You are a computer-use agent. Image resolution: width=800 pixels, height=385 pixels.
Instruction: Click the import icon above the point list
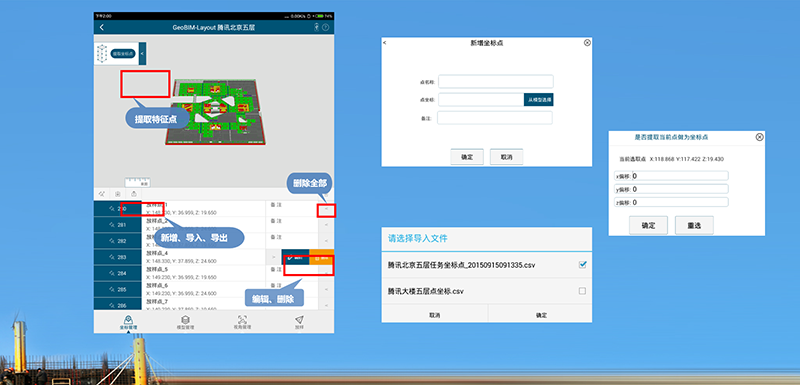118,194
